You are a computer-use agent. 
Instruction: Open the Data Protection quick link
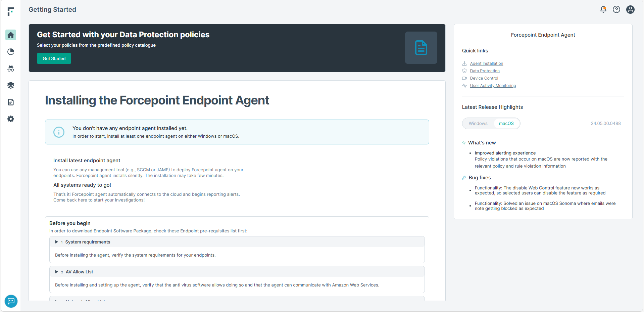485,71
